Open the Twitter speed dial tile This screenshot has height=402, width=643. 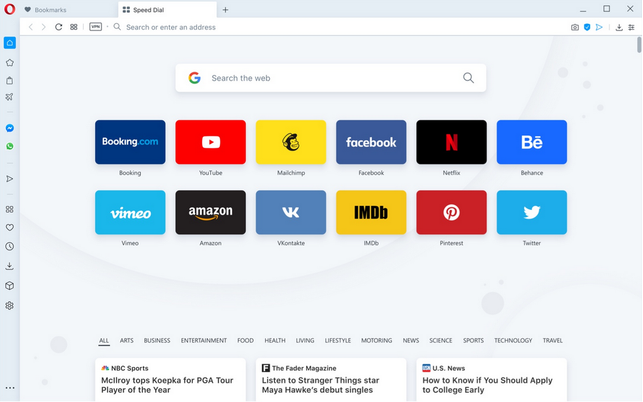tap(532, 212)
